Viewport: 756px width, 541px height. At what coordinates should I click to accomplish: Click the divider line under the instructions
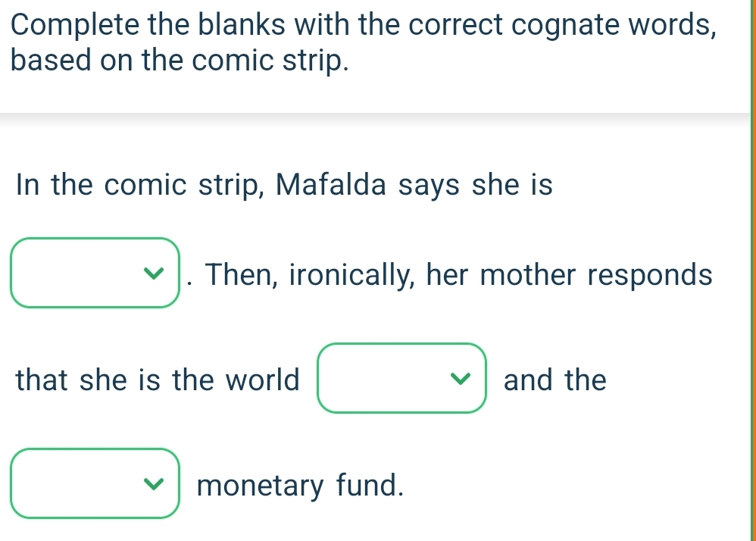375,114
